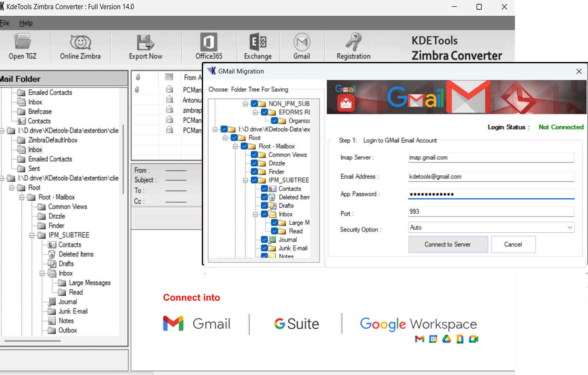Uncheck the Junk E-mail folder checkbox
588x375 pixels.
click(x=264, y=248)
